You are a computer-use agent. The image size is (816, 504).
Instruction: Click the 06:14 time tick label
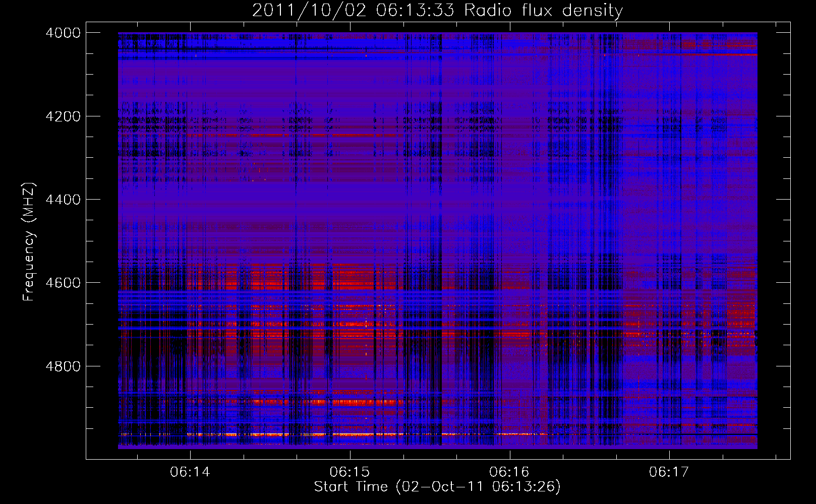click(190, 472)
